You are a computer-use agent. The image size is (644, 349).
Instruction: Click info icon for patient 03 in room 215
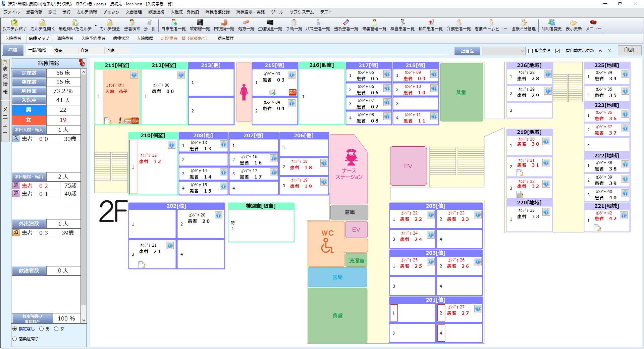pos(291,75)
